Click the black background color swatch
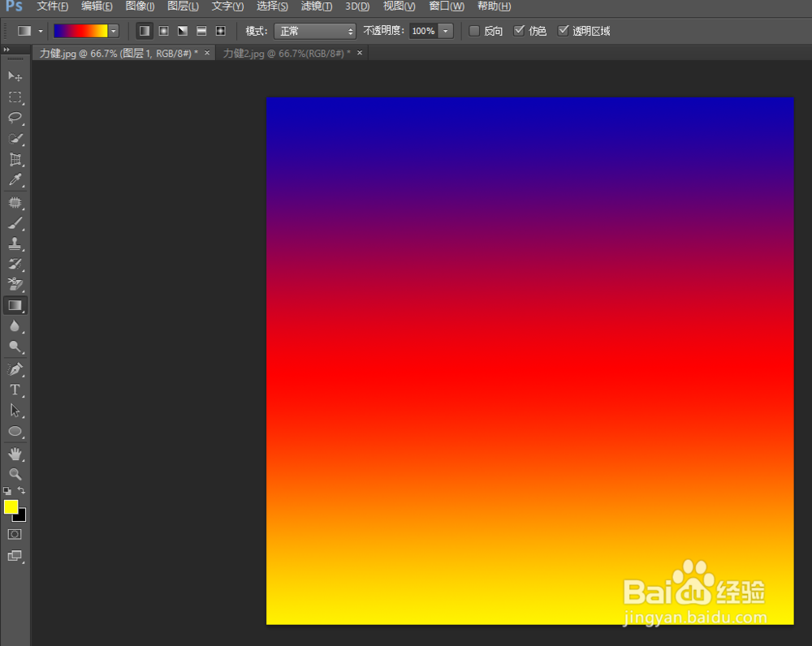 coord(22,517)
